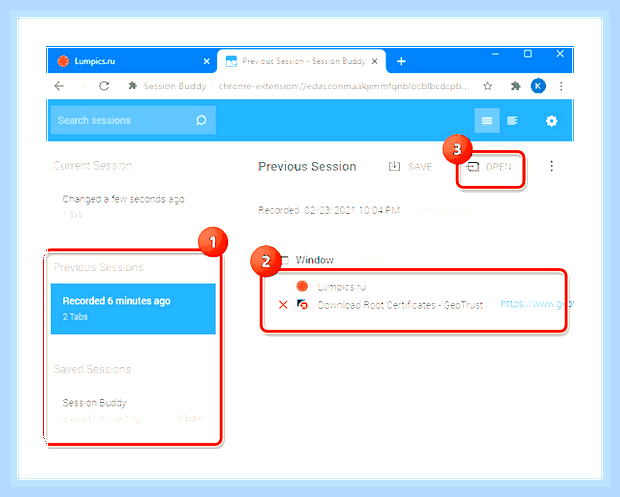620x497 pixels.
Task: Minimize the browser window
Action: pyautogui.click(x=495, y=54)
